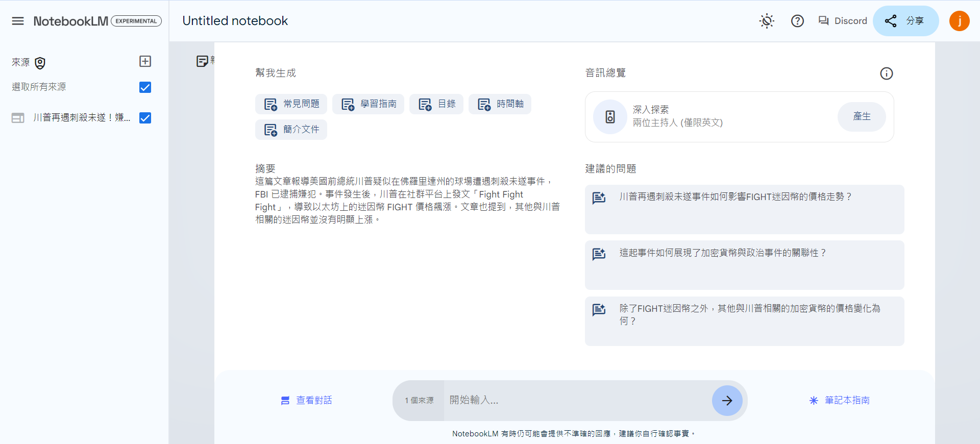Click the add note icon
Screen dimensions: 980x444
pyautogui.click(x=203, y=61)
